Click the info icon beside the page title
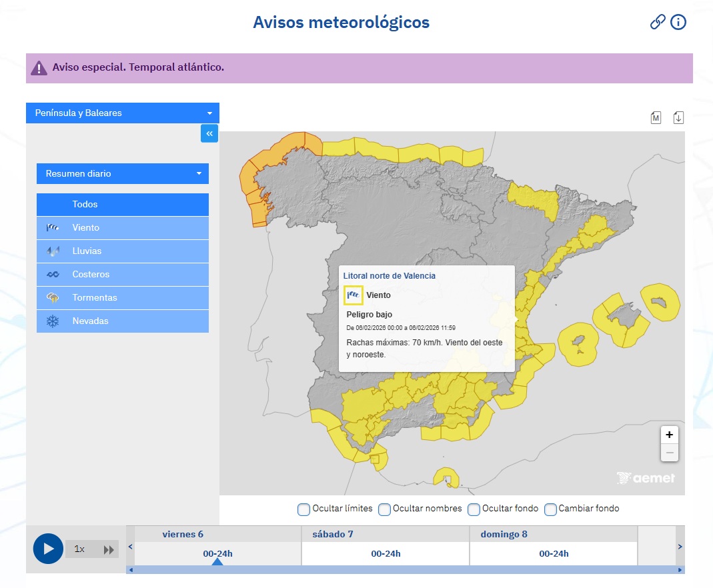 [678, 22]
